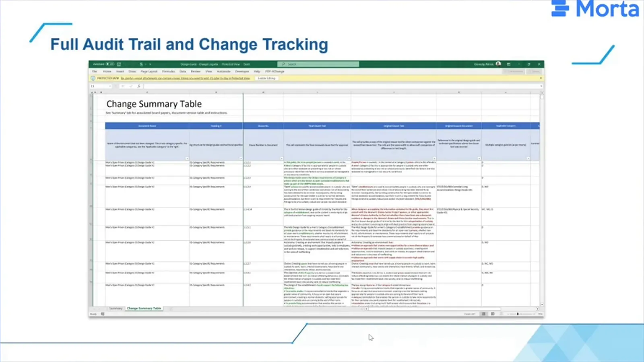Click the Protected View info icon
The width and height of the screenshot is (644, 362).
point(93,78)
